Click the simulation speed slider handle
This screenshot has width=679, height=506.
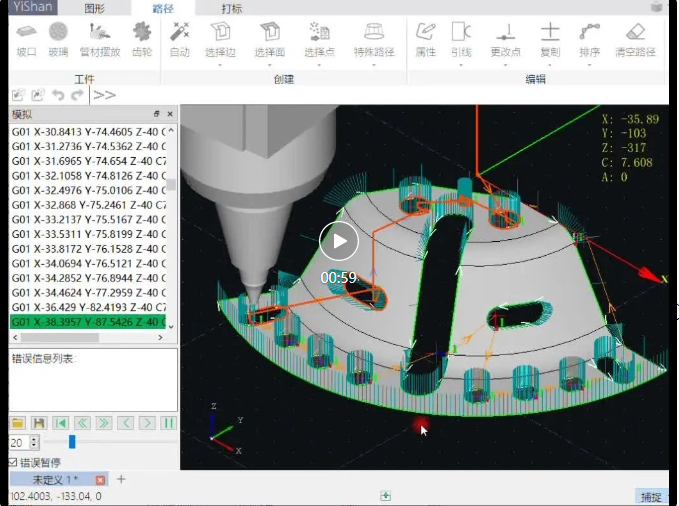[71, 441]
